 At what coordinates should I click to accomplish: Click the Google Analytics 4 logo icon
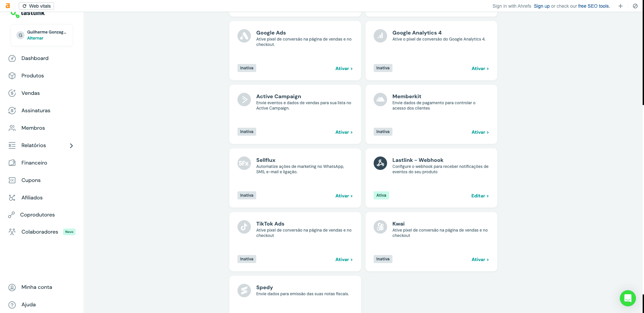(x=380, y=36)
